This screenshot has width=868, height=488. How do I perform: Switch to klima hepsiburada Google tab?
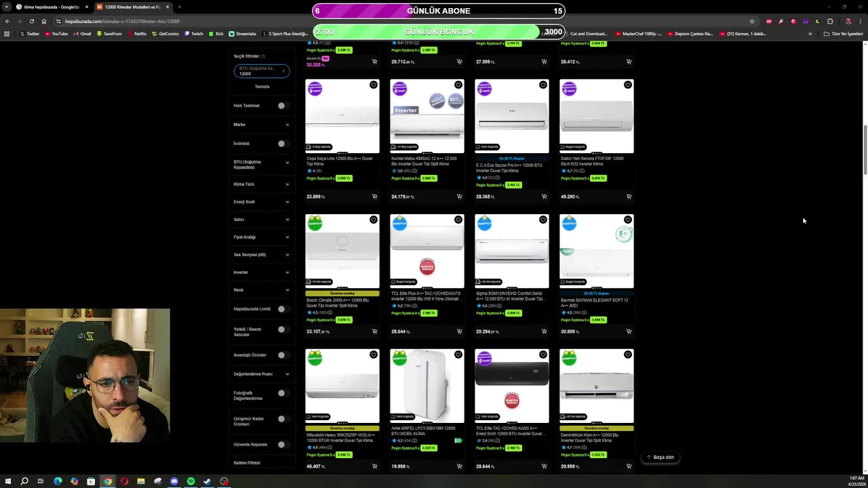[51, 7]
